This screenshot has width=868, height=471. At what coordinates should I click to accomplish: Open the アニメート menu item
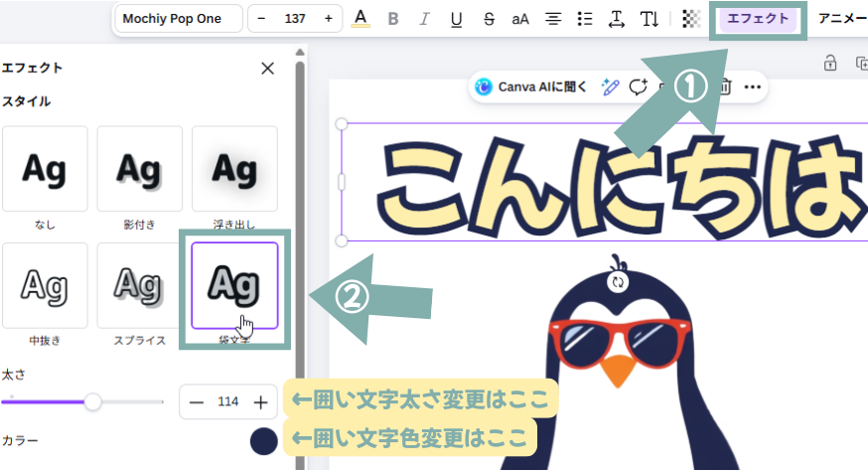coord(842,19)
